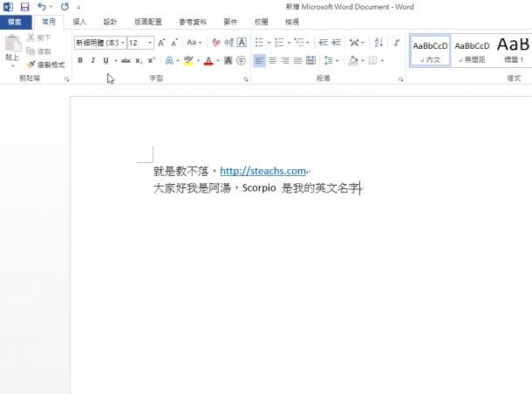Click the Format Painter button

click(x=45, y=65)
